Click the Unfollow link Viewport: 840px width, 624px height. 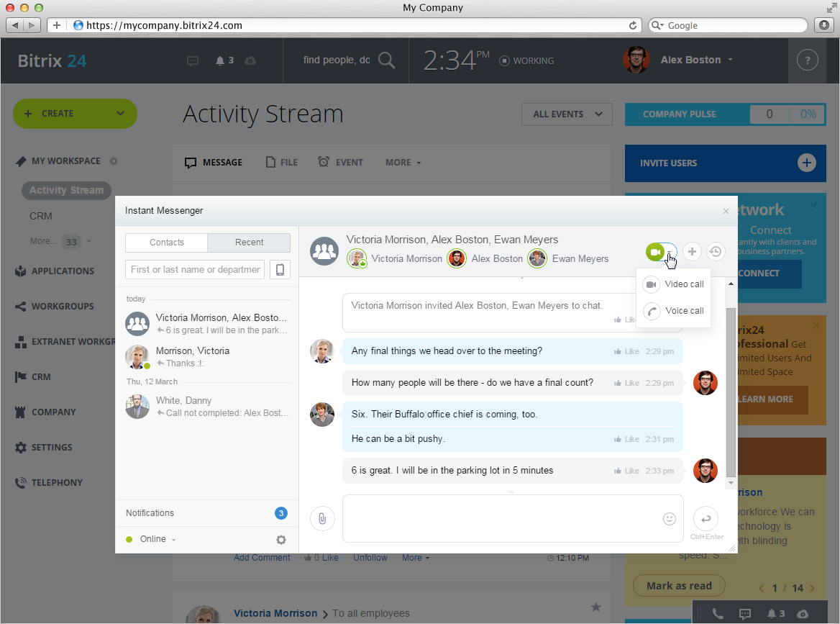(x=370, y=558)
